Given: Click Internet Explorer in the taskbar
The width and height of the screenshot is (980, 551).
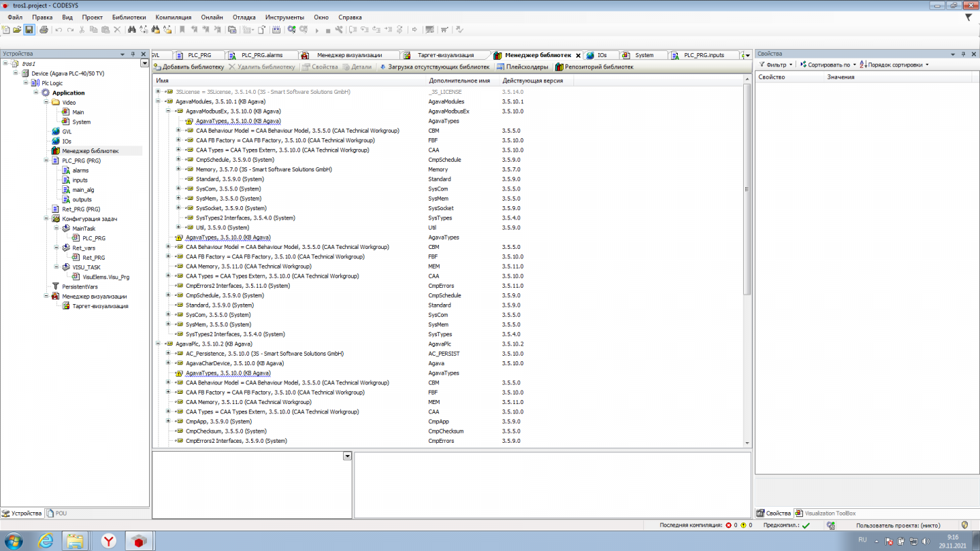Looking at the screenshot, I should [x=46, y=541].
